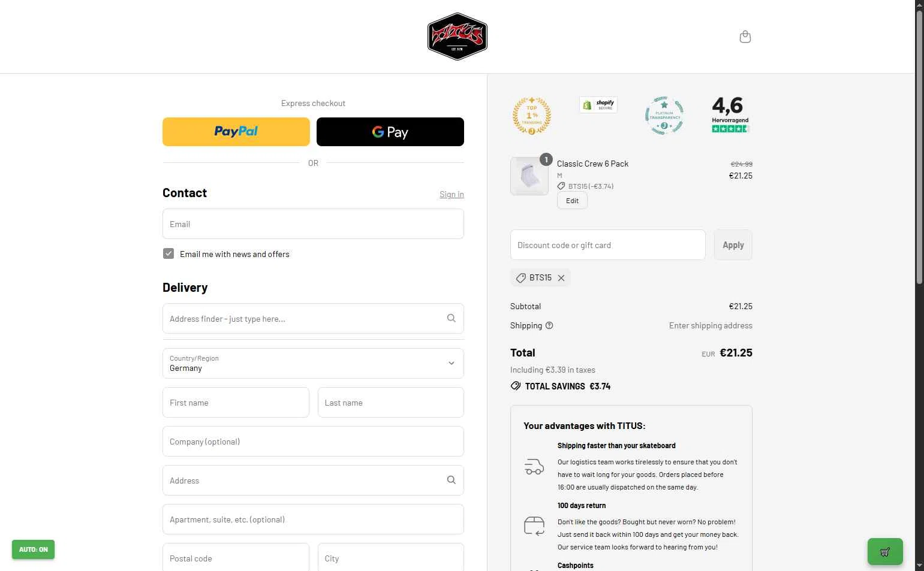Open the Country/Region dropdown
The width and height of the screenshot is (924, 571).
313,363
